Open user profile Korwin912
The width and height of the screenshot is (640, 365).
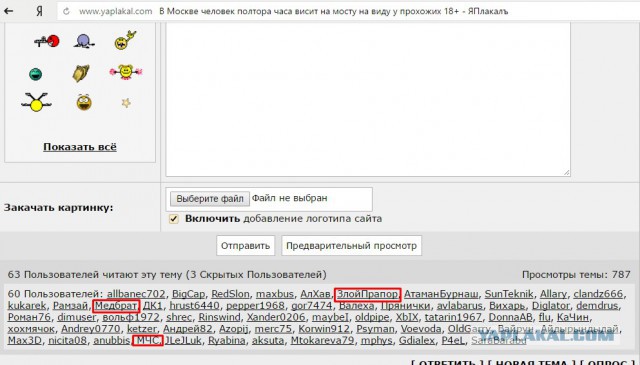click(324, 329)
